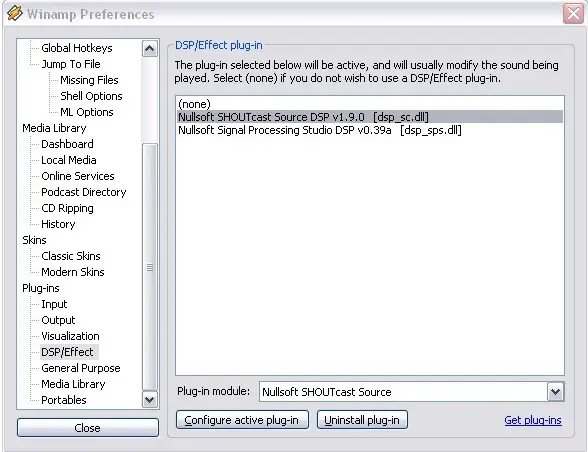Open Media Library under Plug-ins
Viewport: 588px width, 452px height.
pos(73,384)
